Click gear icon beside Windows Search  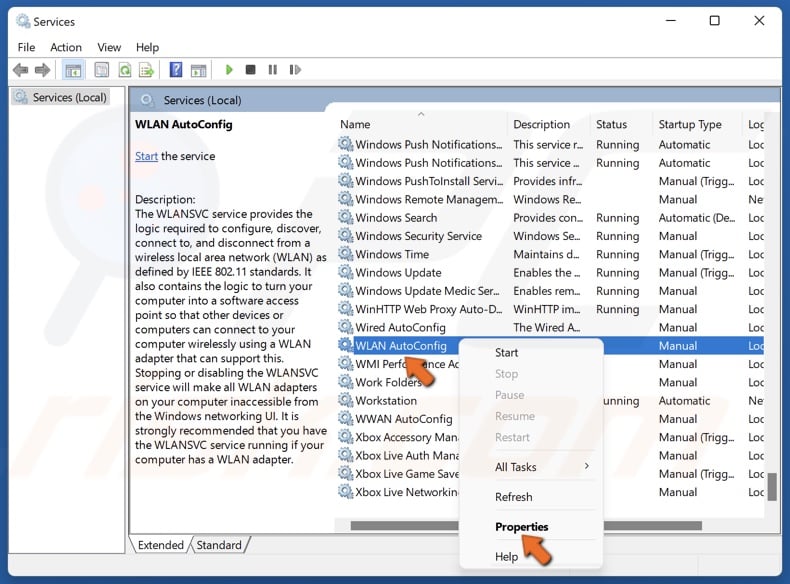(345, 217)
